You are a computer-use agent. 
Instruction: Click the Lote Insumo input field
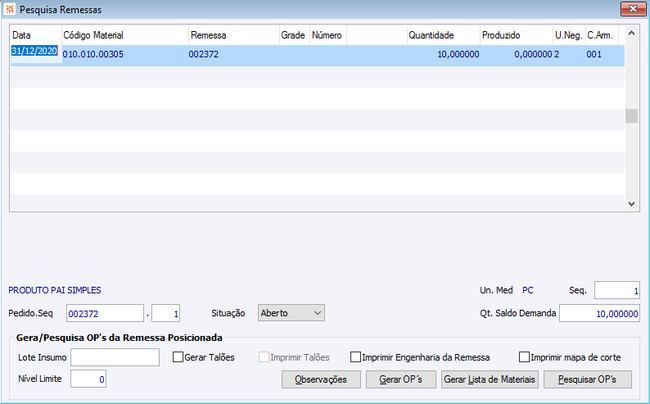pyautogui.click(x=115, y=357)
